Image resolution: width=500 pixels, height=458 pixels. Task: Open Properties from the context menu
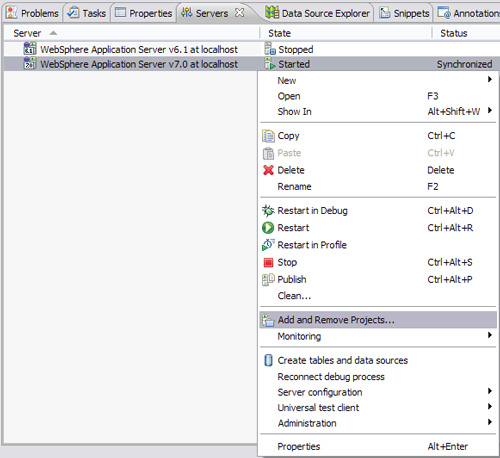click(x=378, y=447)
